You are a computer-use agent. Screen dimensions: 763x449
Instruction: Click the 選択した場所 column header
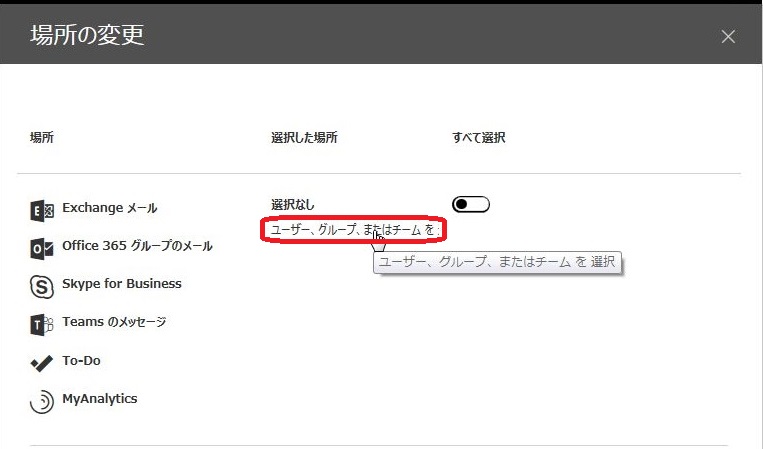pos(304,138)
